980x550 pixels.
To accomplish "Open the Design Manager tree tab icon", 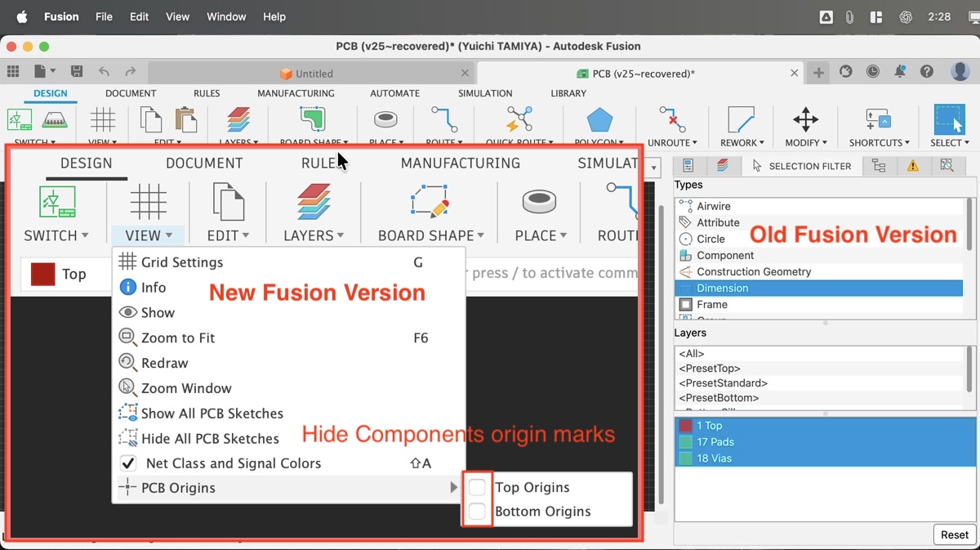I will click(x=879, y=165).
